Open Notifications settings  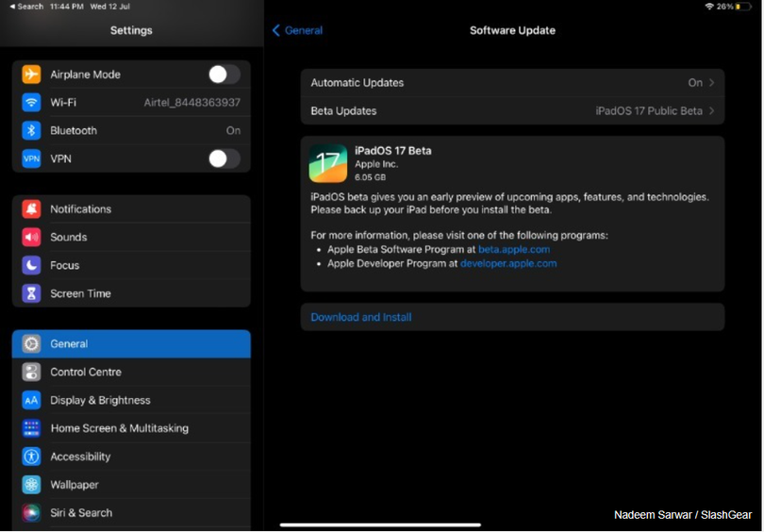click(x=131, y=209)
